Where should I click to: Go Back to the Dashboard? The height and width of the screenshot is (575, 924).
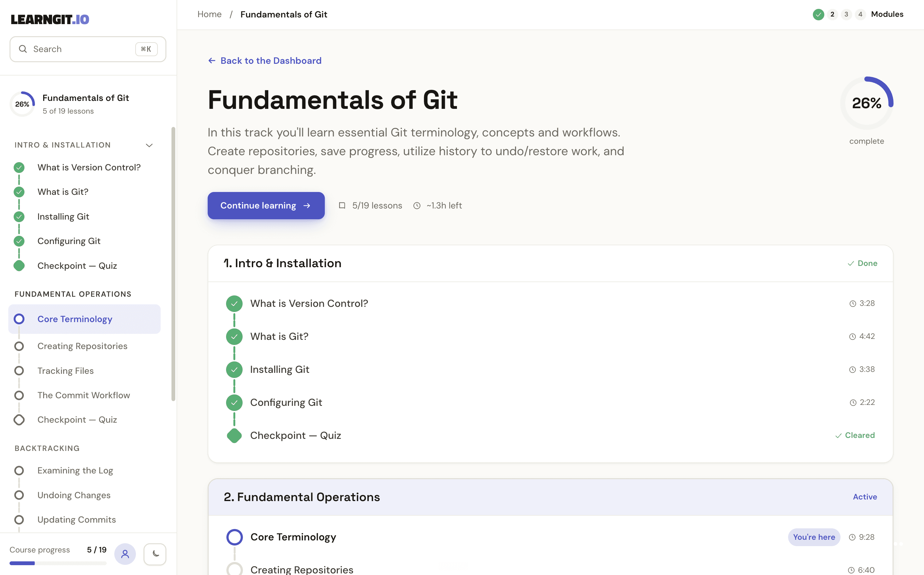click(x=265, y=61)
